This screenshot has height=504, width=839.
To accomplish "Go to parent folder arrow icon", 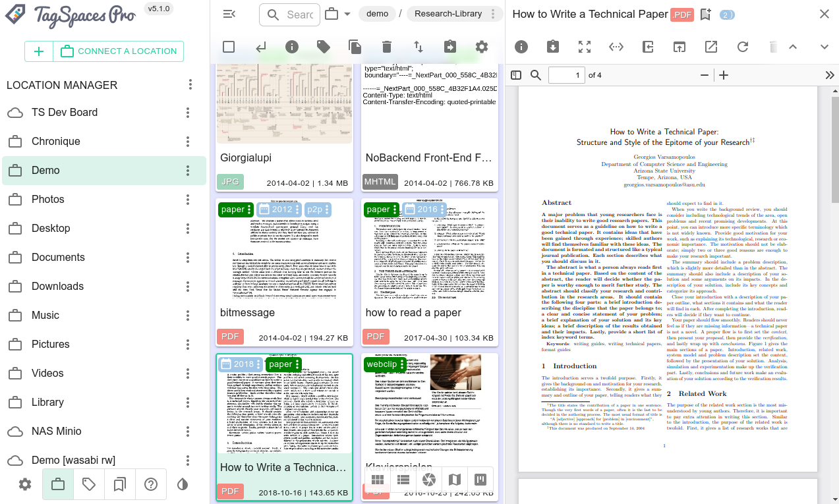I will 261,47.
